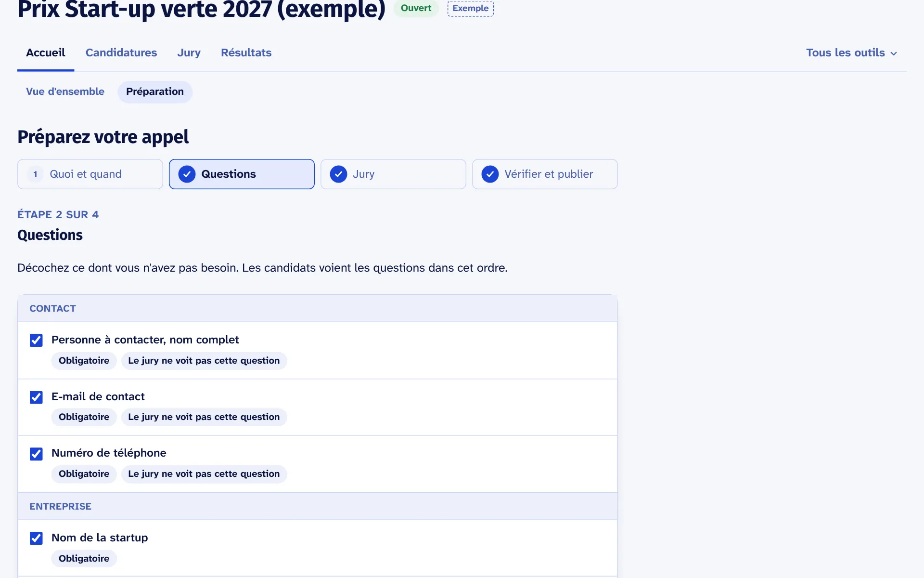
Task: Click the jury visibility tag under Personne à contacter
Action: tap(204, 361)
